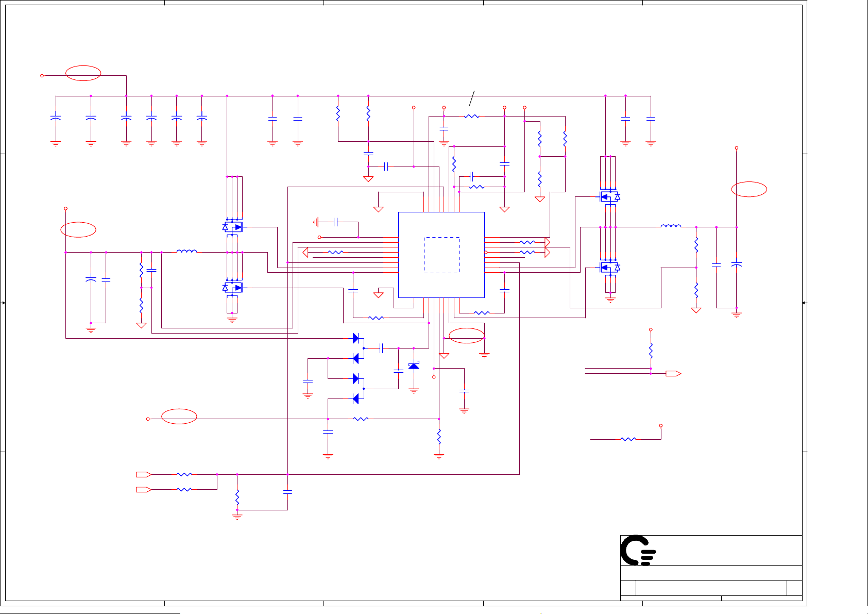Select the series resistor on the upper bottom-left connector

(184, 474)
